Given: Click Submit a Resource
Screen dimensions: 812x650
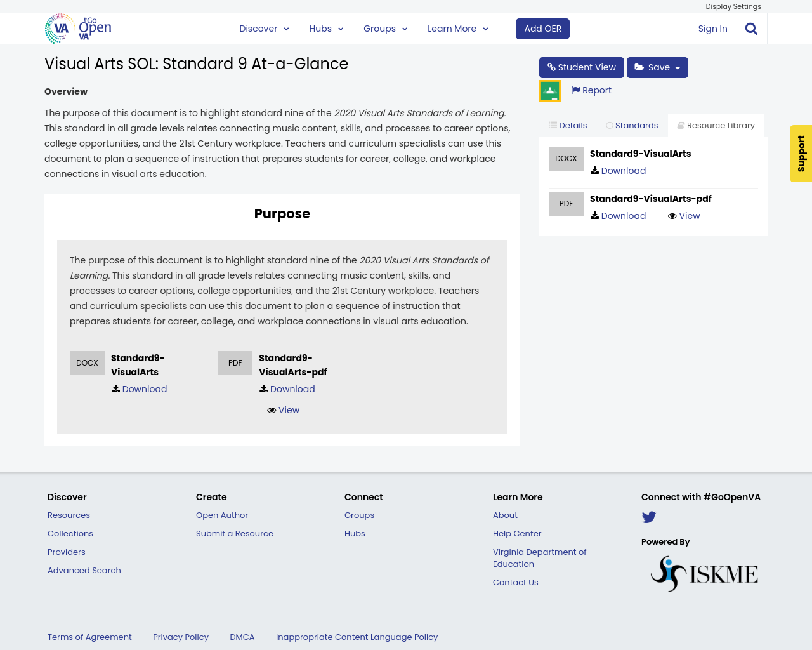Looking at the screenshot, I should 235,534.
